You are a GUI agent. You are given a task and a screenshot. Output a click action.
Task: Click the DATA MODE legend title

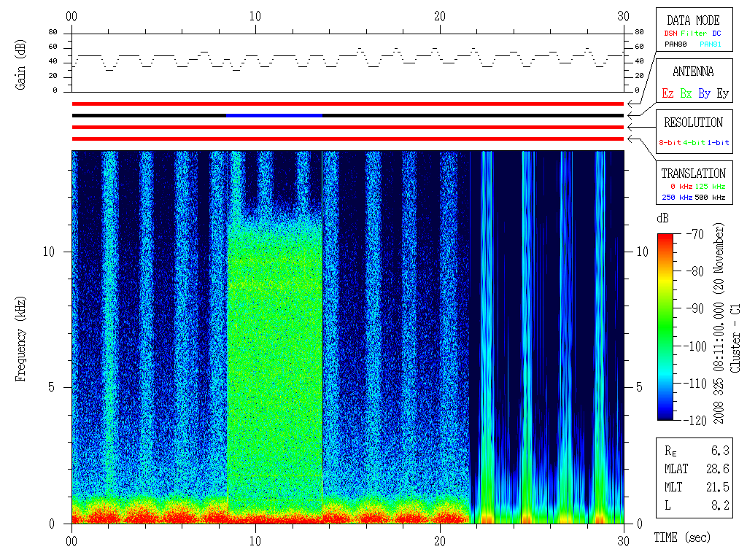coord(693,20)
